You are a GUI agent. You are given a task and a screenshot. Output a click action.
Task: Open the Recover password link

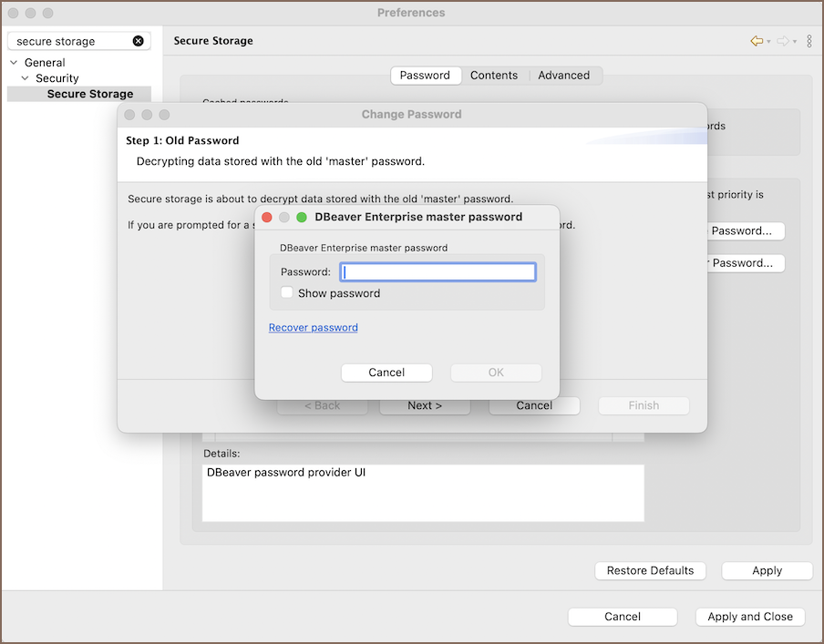pyautogui.click(x=314, y=327)
